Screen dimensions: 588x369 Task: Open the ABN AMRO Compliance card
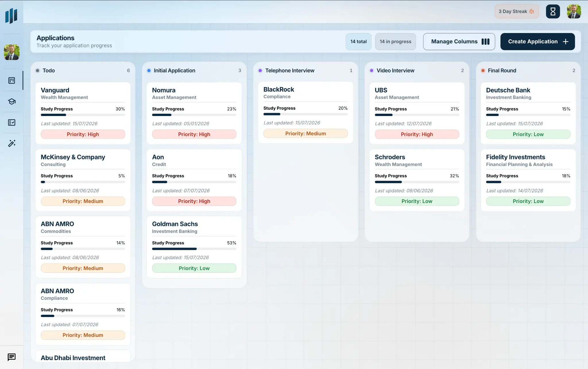coord(83,314)
